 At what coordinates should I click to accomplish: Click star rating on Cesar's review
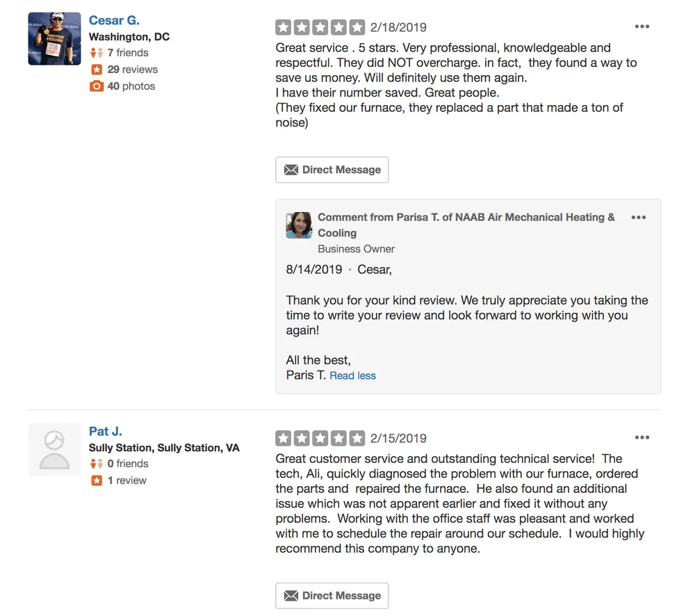(320, 28)
